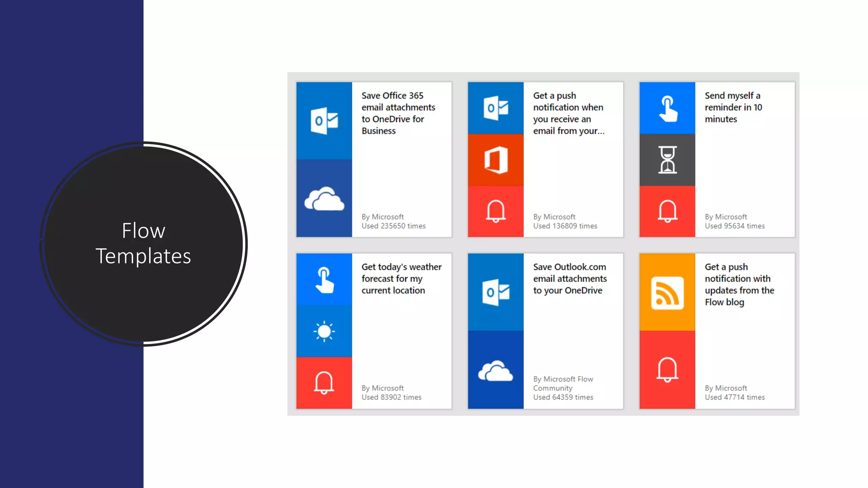
Task: Click bell notification icon on Flow blog card
Action: point(667,369)
